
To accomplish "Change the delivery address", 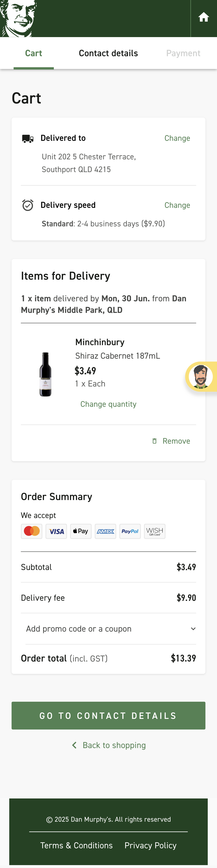I will 177,138.
